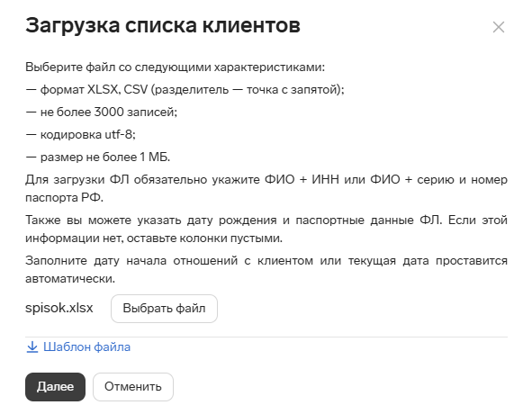Close the client list upload dialog
This screenshot has height=414, width=532.
(499, 27)
